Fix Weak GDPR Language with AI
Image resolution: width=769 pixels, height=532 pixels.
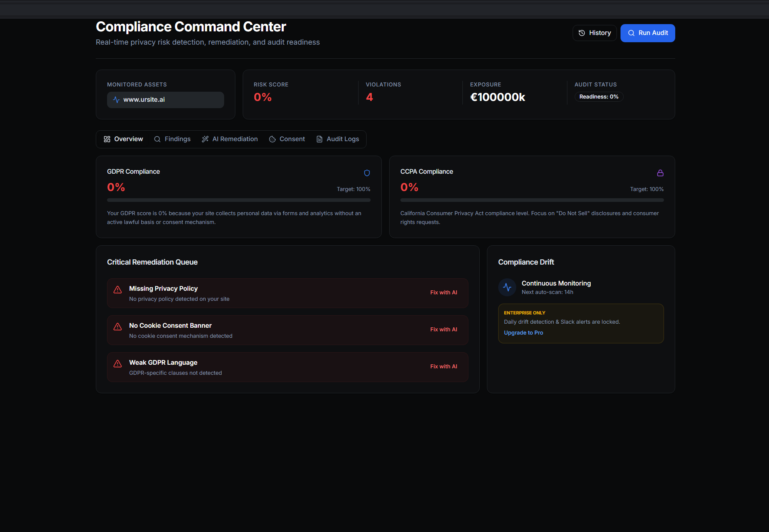click(x=443, y=366)
